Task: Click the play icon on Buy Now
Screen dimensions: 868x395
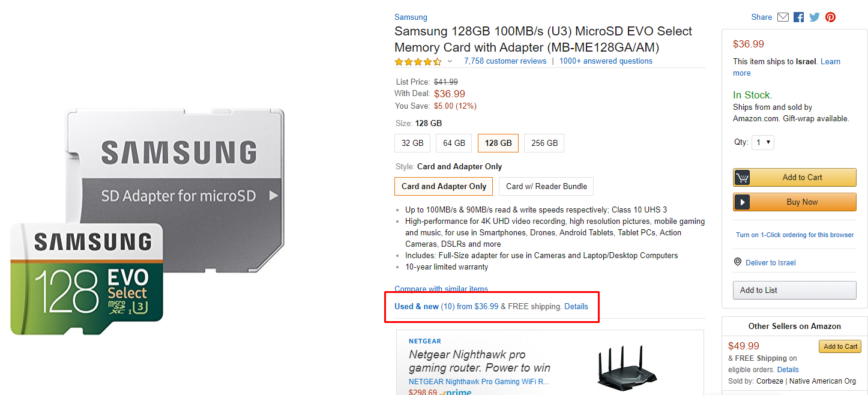Action: [x=743, y=202]
